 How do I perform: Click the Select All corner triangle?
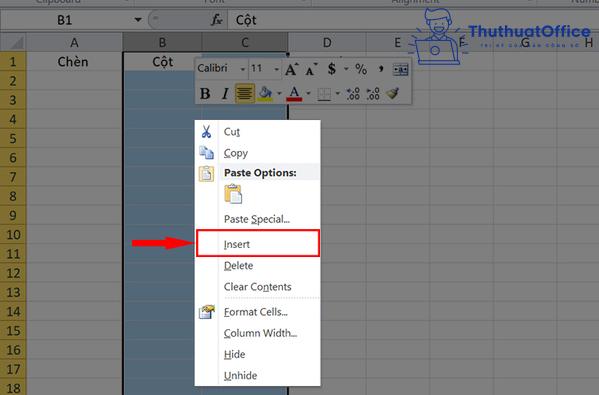13,42
